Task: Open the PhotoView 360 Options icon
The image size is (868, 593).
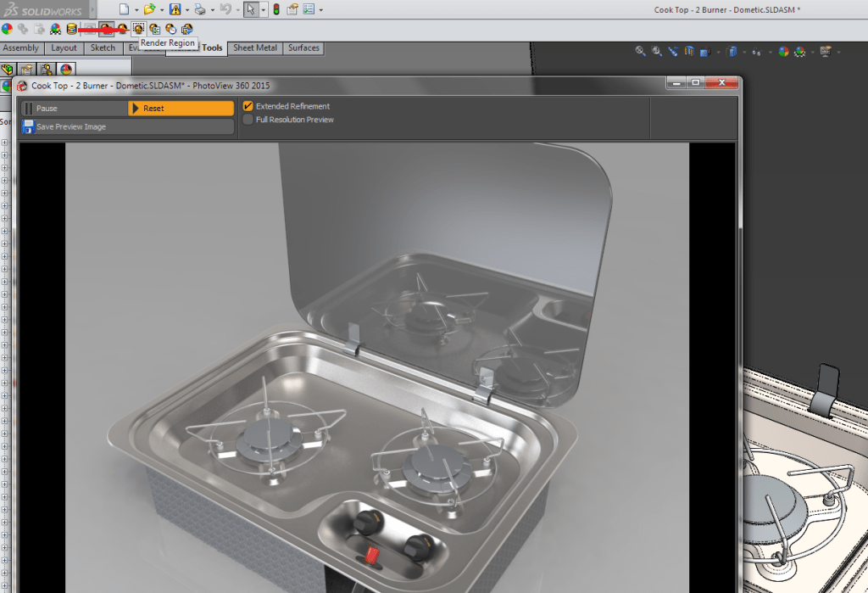Action: click(156, 28)
